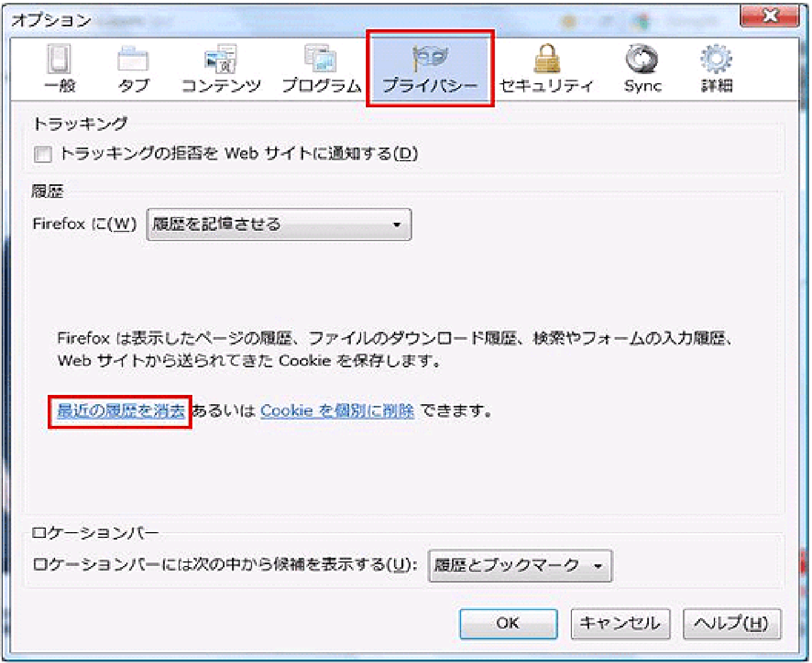Click the オプション title bar
The width and height of the screenshot is (812, 663).
click(345, 21)
